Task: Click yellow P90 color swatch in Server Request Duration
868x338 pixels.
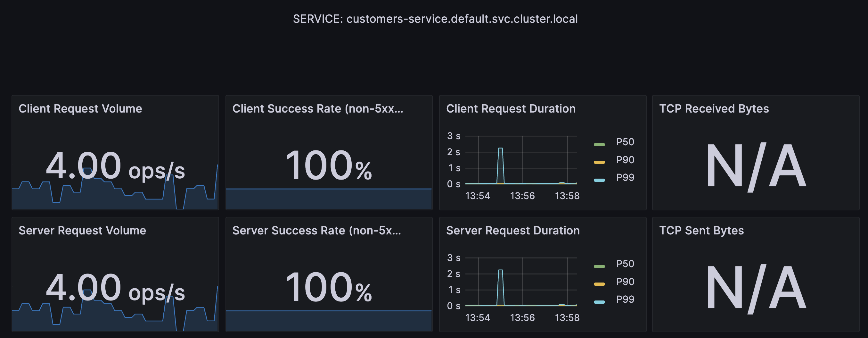Action: point(600,284)
